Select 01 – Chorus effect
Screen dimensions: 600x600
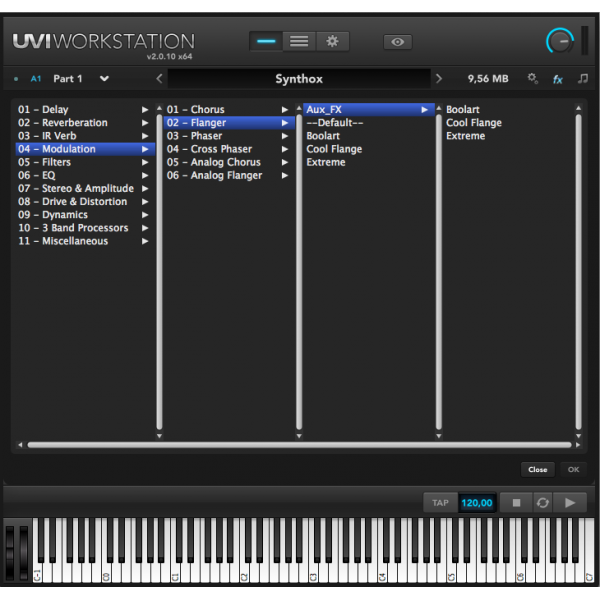229,109
